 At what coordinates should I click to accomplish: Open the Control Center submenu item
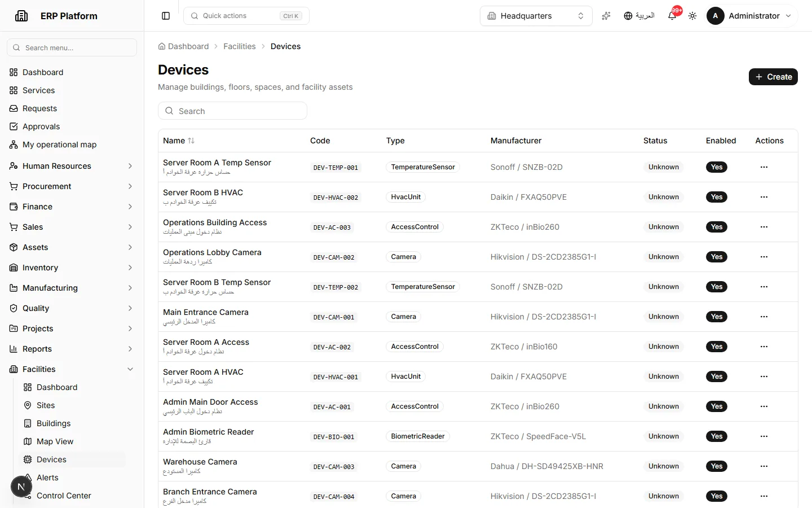tap(72, 496)
